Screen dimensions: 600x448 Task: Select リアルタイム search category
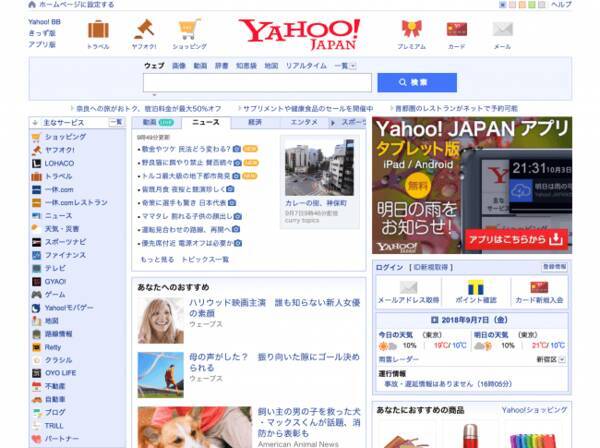[x=306, y=66]
